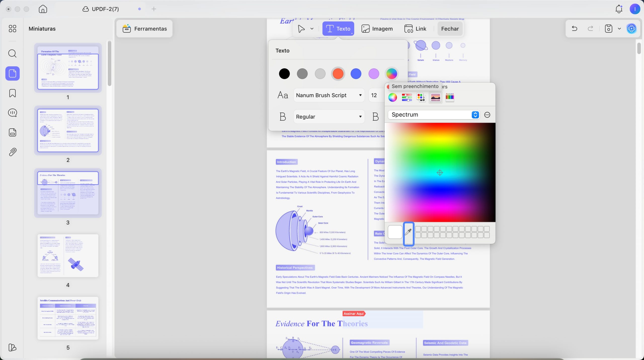Open a new tab with plus button

point(154,9)
